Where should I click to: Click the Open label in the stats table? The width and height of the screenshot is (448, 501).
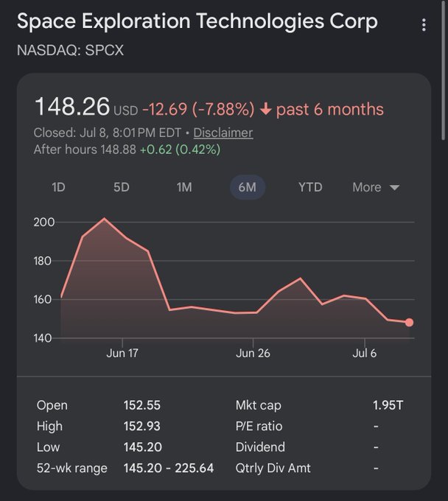(x=52, y=405)
